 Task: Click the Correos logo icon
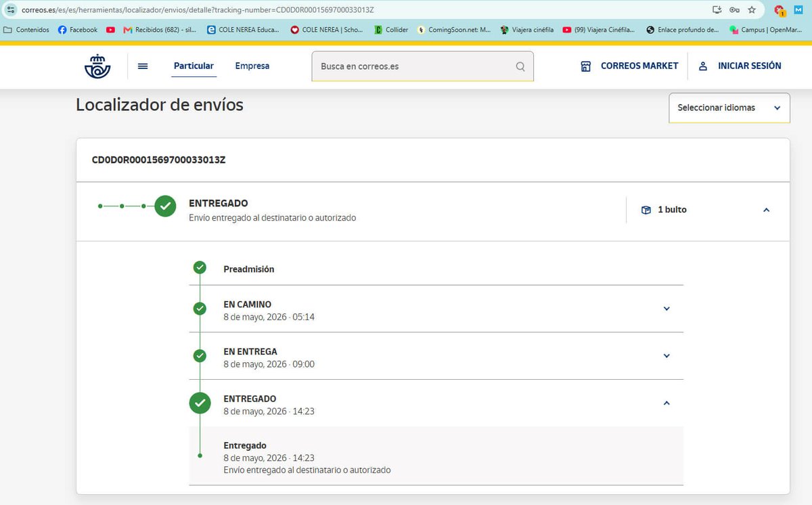[97, 66]
